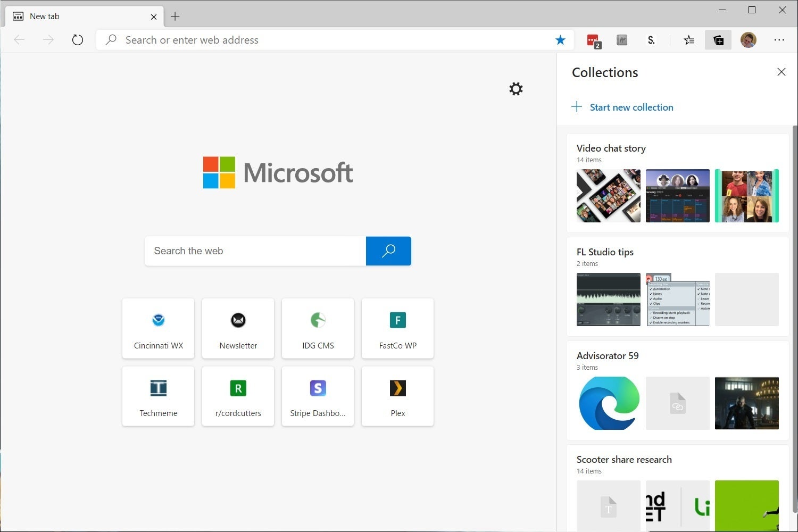Open new tab page settings gear
Viewport: 798px width, 532px height.
516,89
